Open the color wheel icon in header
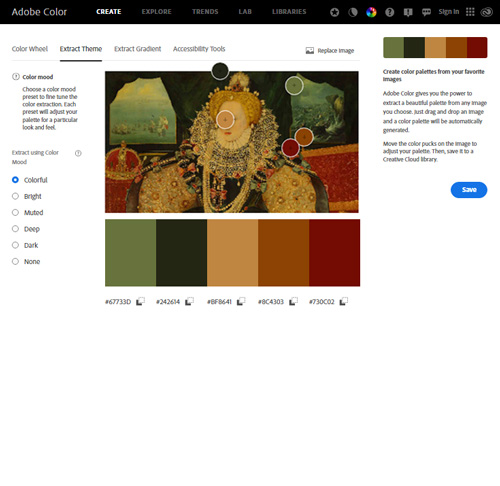This screenshot has height=486, width=500. [x=371, y=12]
